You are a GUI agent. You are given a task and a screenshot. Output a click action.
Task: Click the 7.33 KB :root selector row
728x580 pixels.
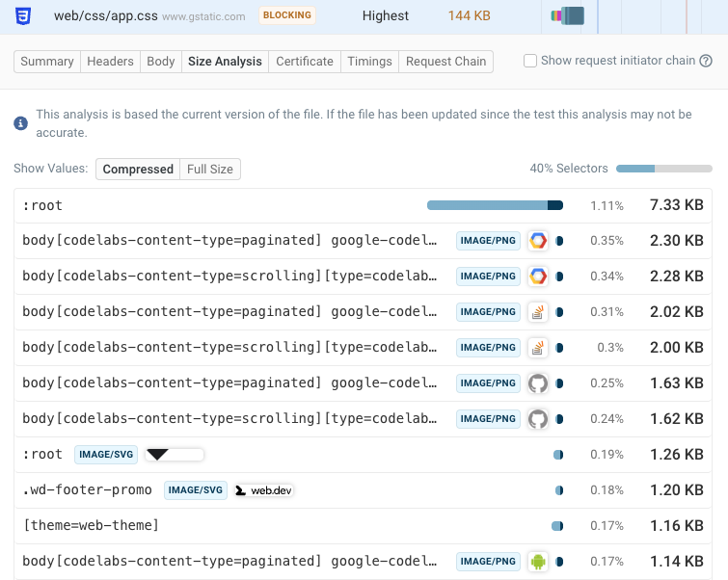coord(364,205)
